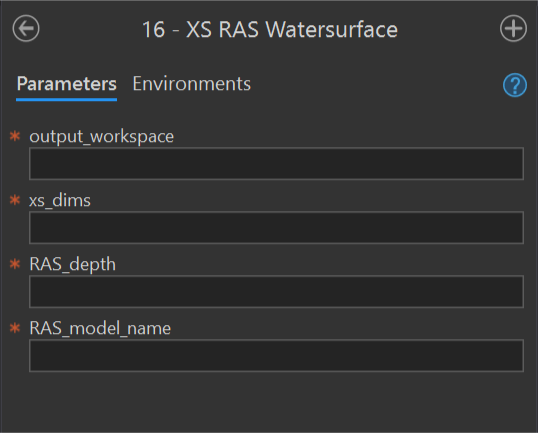The image size is (538, 433).
Task: Click the output_workspace parameter label
Action: [102, 137]
